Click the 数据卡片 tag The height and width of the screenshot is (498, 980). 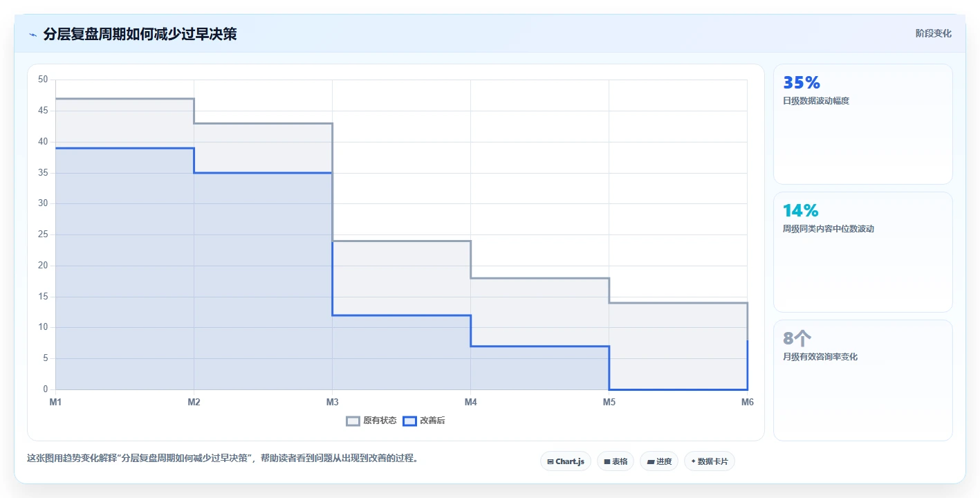click(709, 461)
